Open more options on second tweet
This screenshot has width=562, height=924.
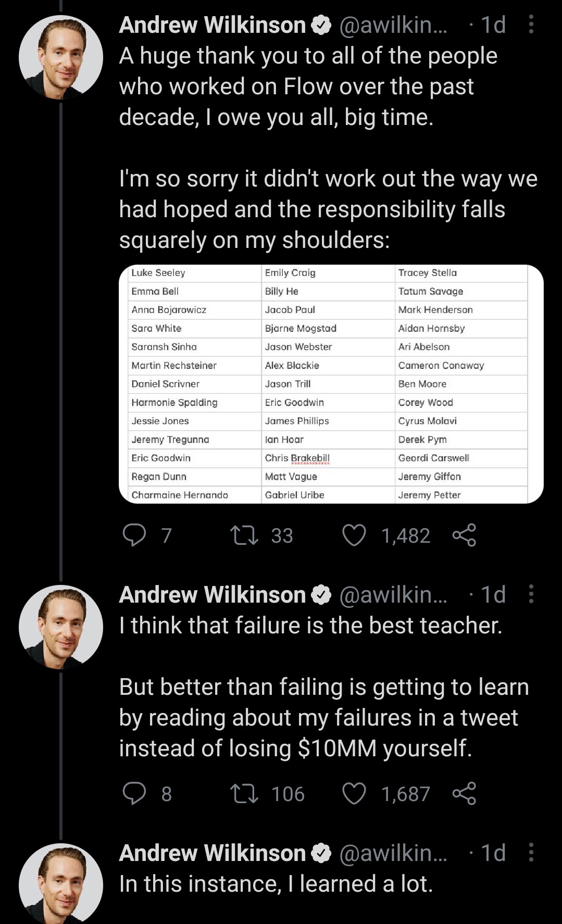(x=531, y=594)
